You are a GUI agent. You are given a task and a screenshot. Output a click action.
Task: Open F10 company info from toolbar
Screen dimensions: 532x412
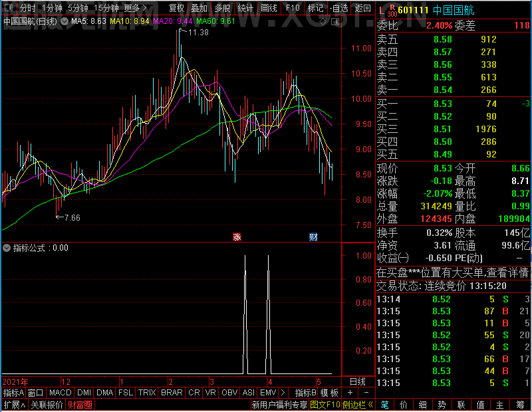[293, 8]
